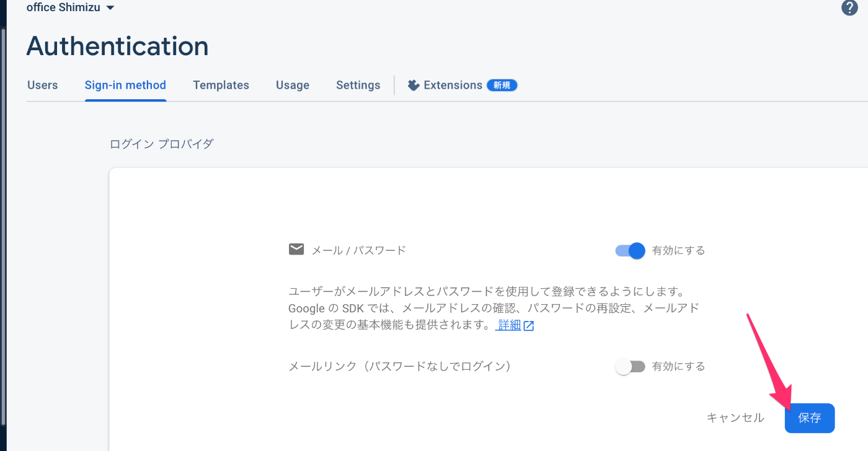Go to the Usage tab
The image size is (868, 451).
pyautogui.click(x=293, y=85)
